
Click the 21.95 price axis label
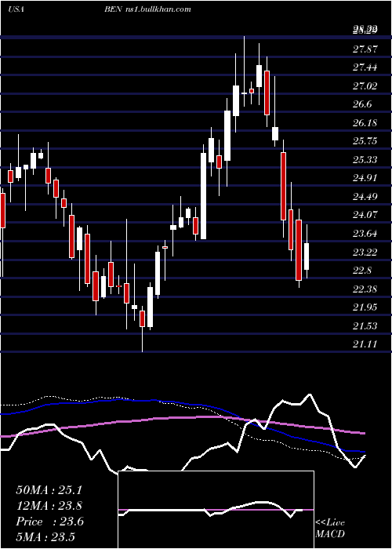click(365, 307)
